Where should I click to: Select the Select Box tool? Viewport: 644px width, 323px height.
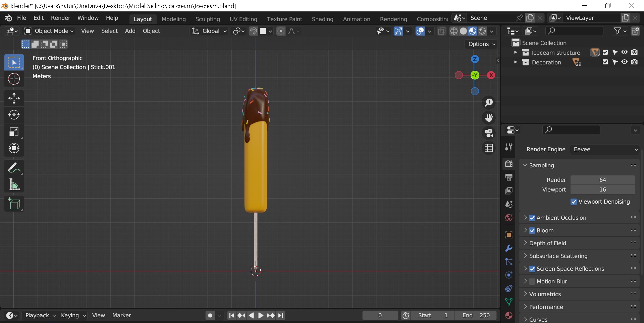[14, 62]
